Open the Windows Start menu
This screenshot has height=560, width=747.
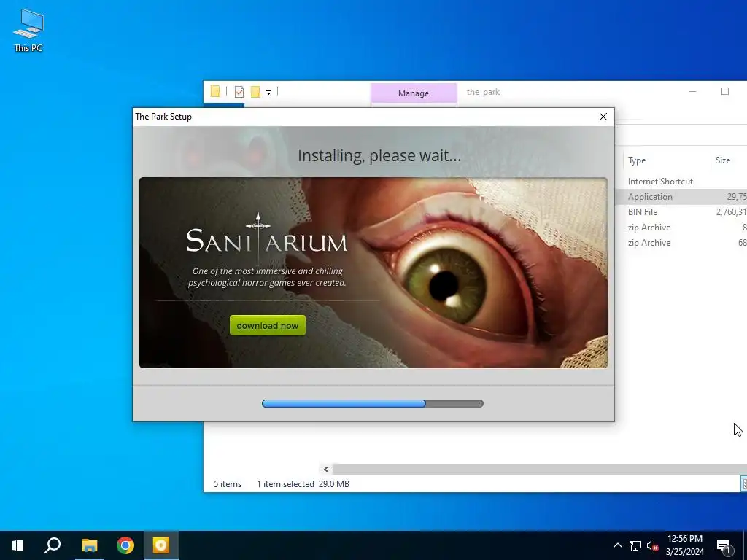pos(18,545)
